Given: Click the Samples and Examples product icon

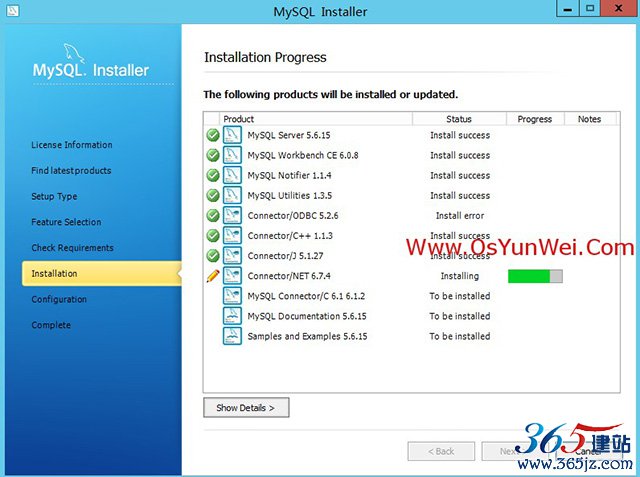Looking at the screenshot, I should [232, 336].
